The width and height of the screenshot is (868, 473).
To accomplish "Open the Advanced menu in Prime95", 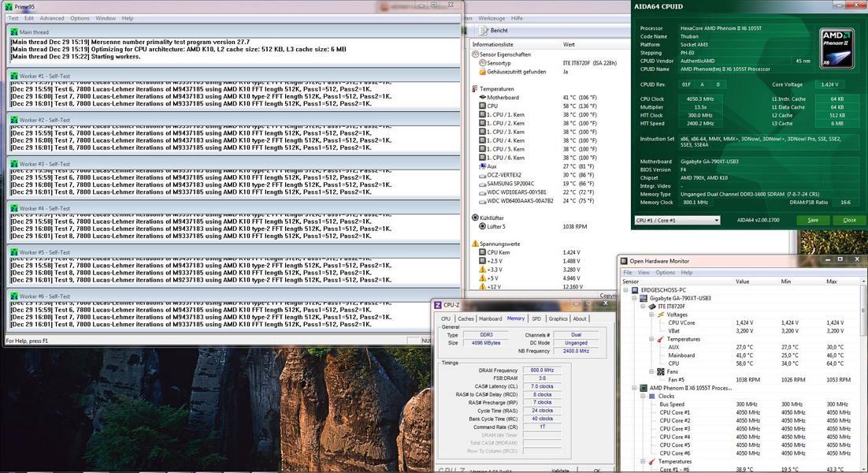I will click(x=52, y=18).
